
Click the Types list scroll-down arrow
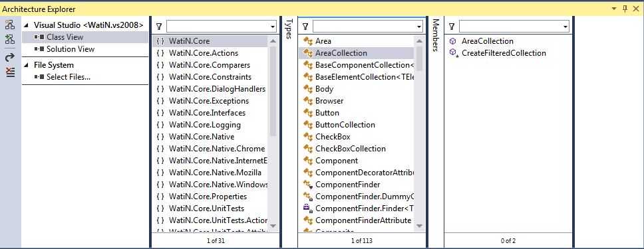pyautogui.click(x=419, y=226)
